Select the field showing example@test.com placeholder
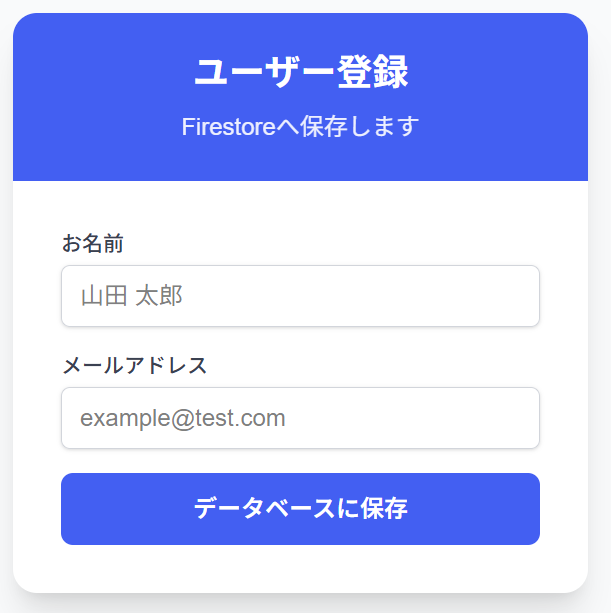 coord(300,418)
